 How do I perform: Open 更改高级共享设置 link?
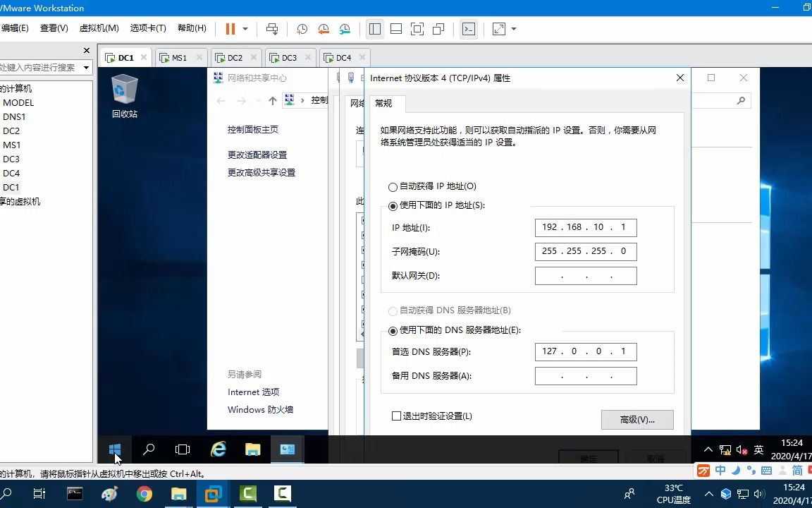[262, 173]
